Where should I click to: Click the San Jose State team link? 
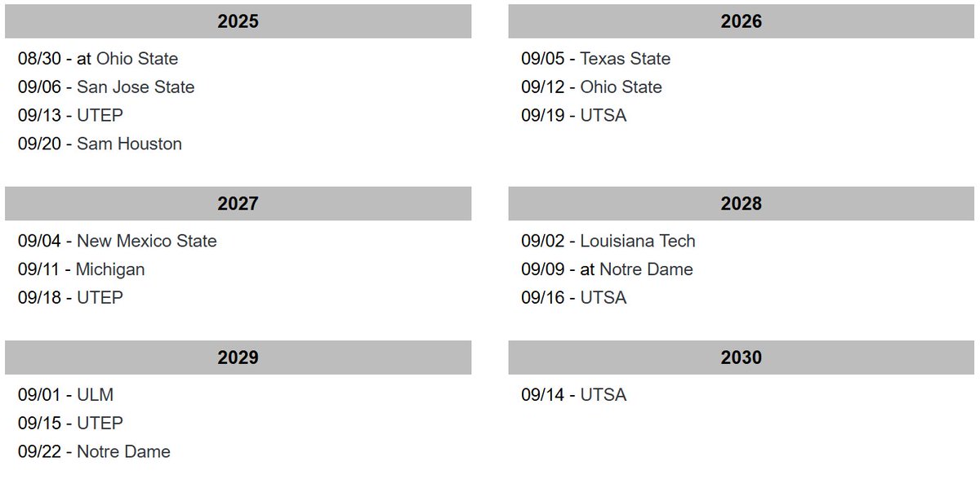coord(136,87)
